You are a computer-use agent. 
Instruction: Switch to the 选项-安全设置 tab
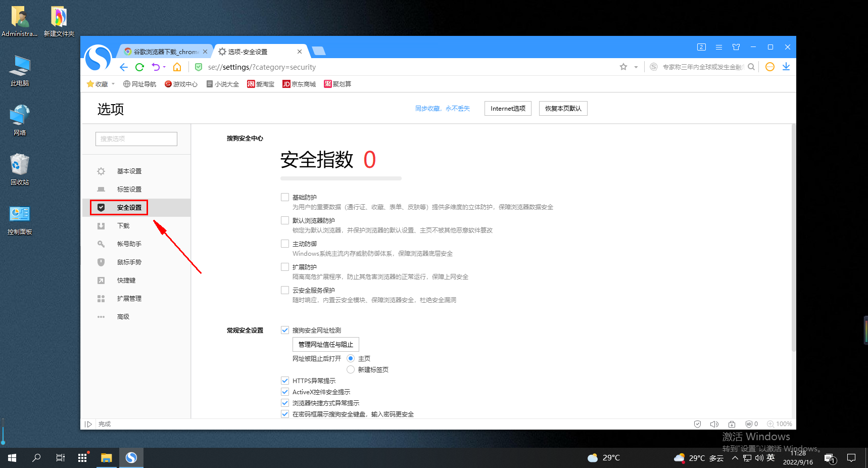click(x=260, y=52)
